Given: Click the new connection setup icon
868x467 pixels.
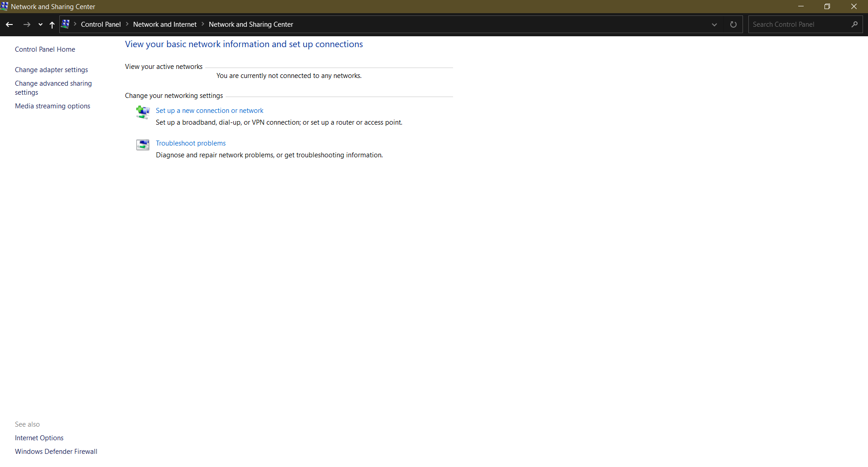Looking at the screenshot, I should click(x=143, y=112).
